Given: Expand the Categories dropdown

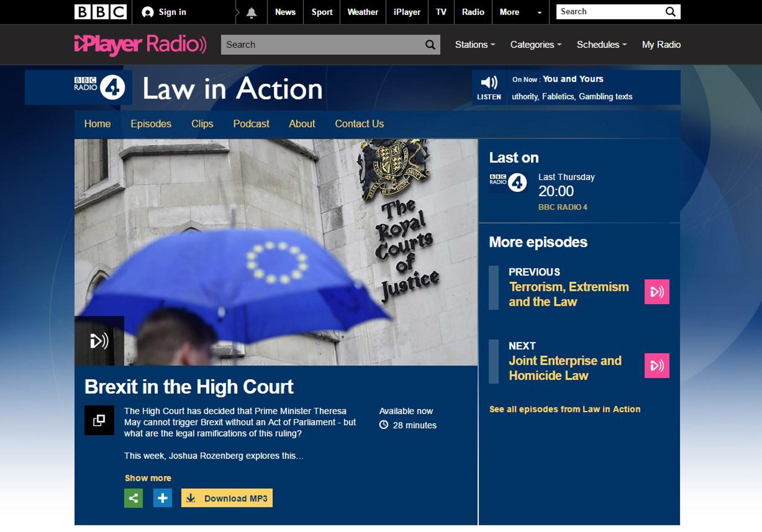Looking at the screenshot, I should pos(536,45).
